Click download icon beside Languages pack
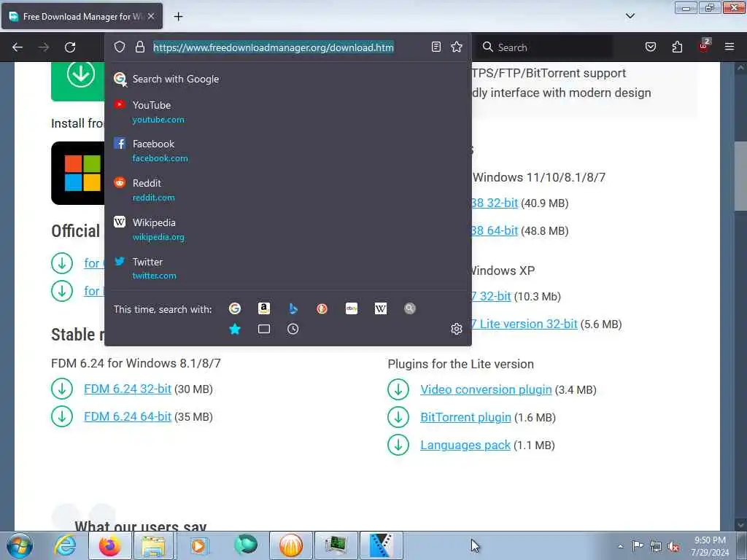Image resolution: width=747 pixels, height=560 pixels. [x=398, y=445]
